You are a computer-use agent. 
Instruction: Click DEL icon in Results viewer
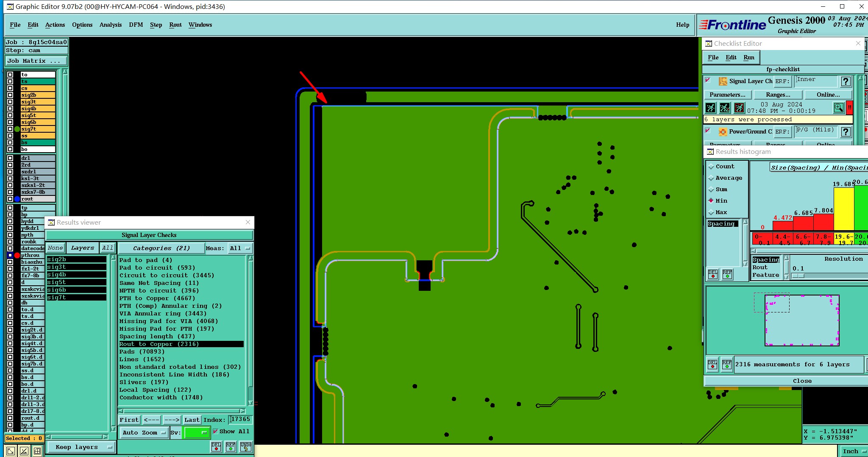point(216,447)
